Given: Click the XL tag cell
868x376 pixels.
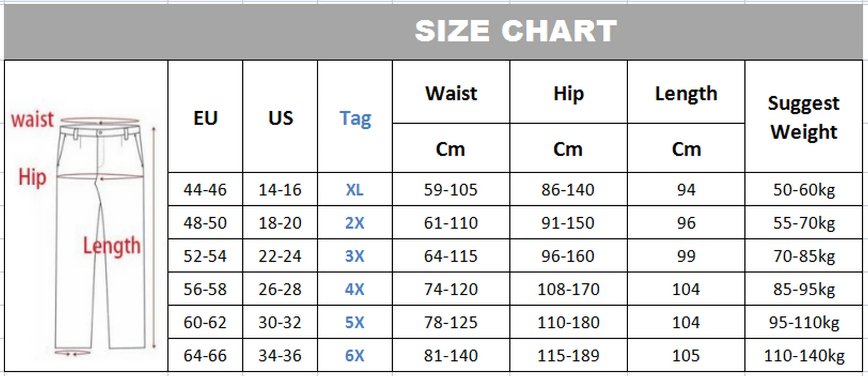Looking at the screenshot, I should (355, 190).
